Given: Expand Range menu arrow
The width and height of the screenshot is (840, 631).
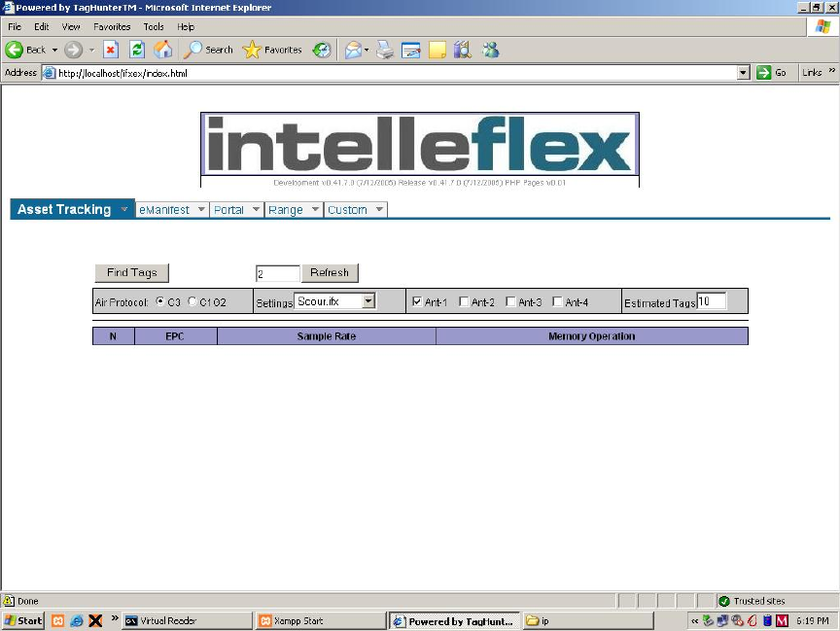Looking at the screenshot, I should pyautogui.click(x=315, y=209).
